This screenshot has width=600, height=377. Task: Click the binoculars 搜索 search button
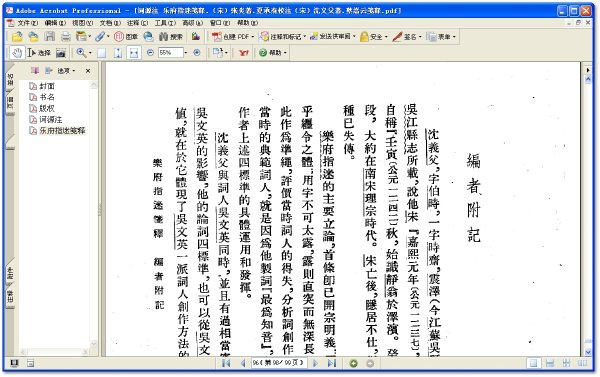coord(171,37)
